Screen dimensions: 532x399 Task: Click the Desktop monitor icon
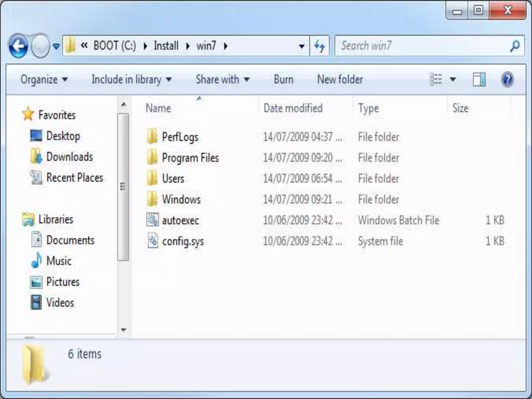click(36, 136)
